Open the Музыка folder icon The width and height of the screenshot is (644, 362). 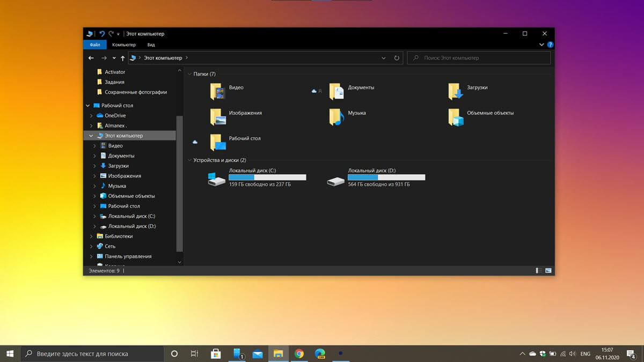point(336,117)
